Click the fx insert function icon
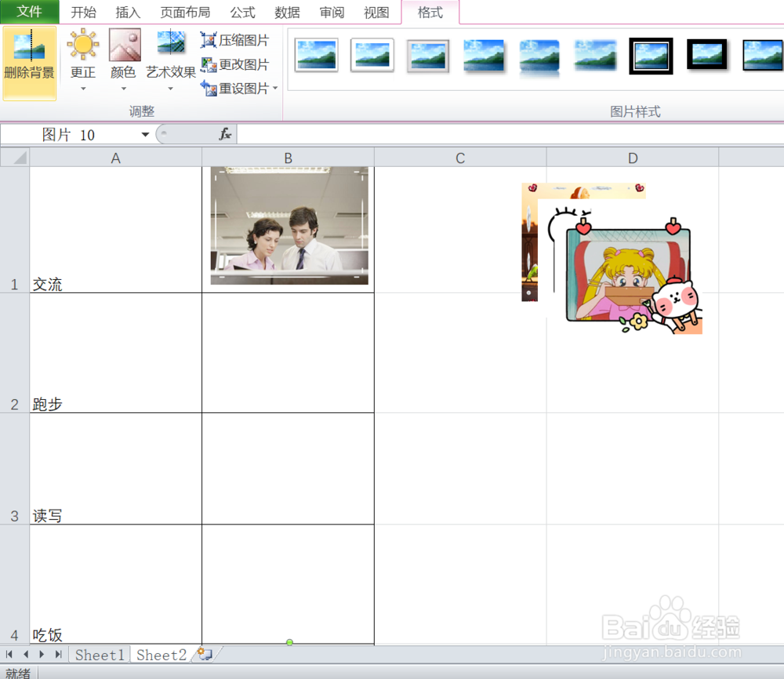 pyautogui.click(x=225, y=134)
